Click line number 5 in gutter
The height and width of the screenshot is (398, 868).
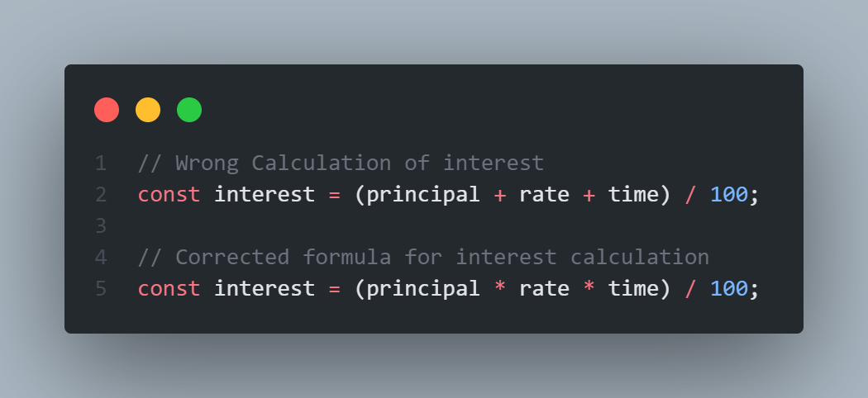[101, 288]
